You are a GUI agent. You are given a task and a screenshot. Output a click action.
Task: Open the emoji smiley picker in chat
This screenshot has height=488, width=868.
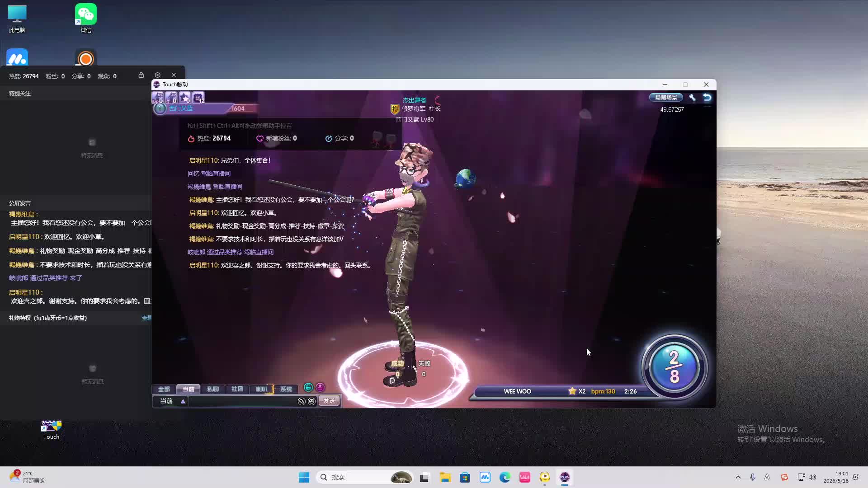pos(311,401)
